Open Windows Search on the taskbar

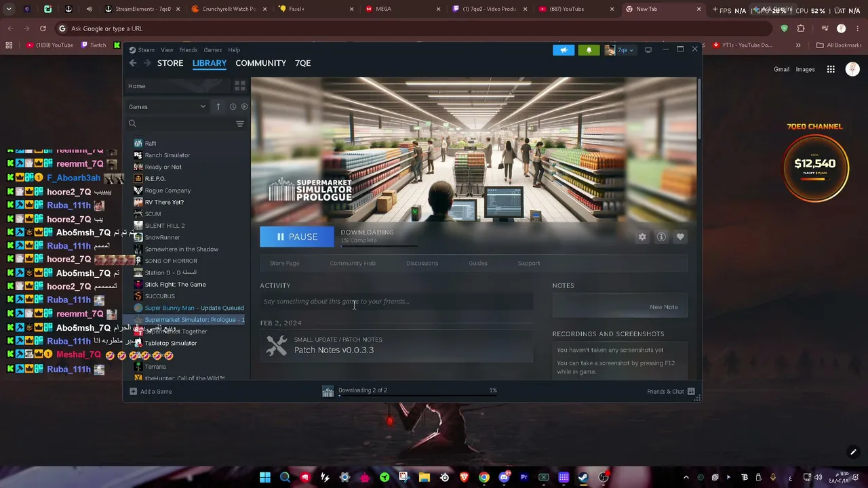coord(285,477)
